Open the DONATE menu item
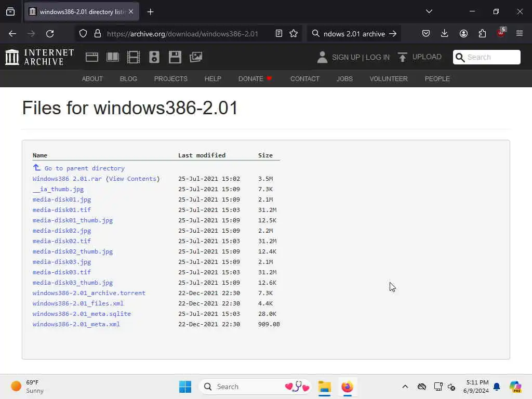Image resolution: width=532 pixels, height=399 pixels. pos(255,79)
